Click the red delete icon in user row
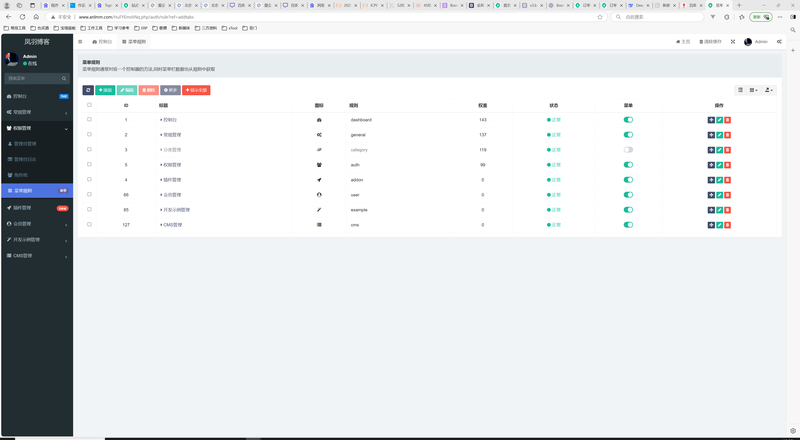This screenshot has width=800, height=440. tap(728, 195)
